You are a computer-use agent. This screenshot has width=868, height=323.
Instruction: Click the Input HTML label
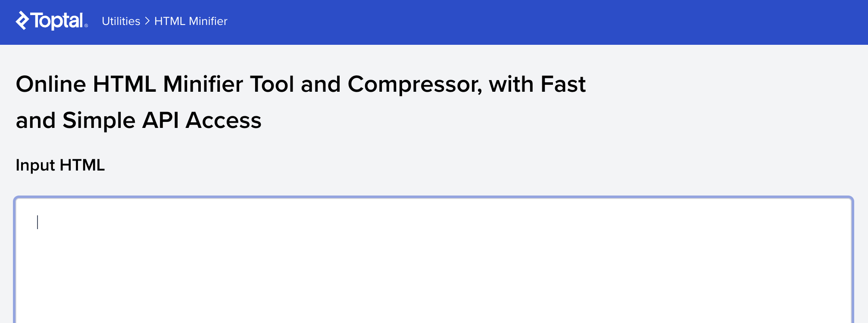pos(60,165)
